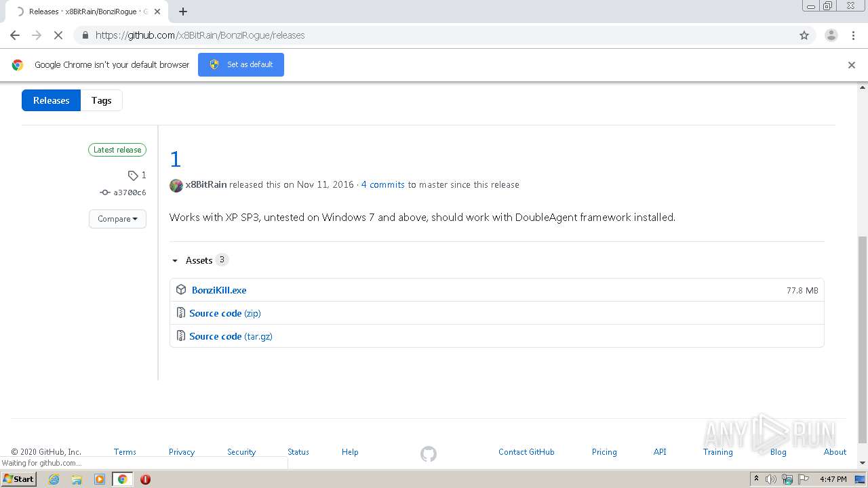
Task: Open the Pricing footer link
Action: click(604, 452)
